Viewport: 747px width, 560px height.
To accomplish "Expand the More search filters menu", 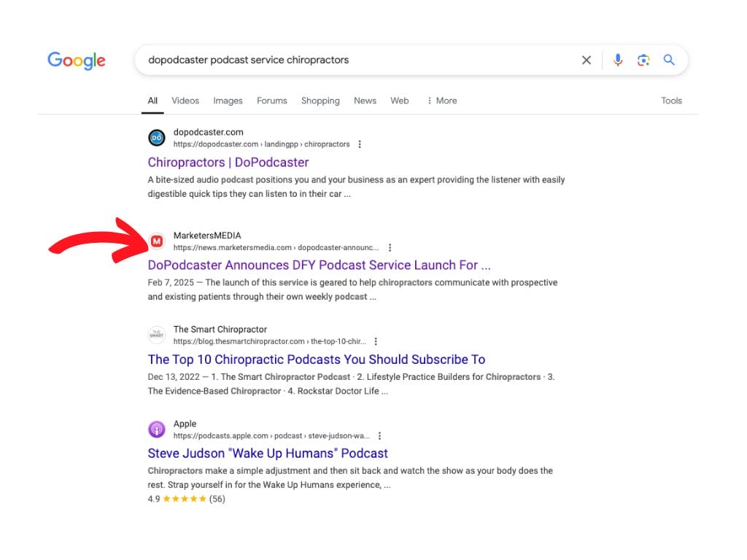I will coord(442,101).
